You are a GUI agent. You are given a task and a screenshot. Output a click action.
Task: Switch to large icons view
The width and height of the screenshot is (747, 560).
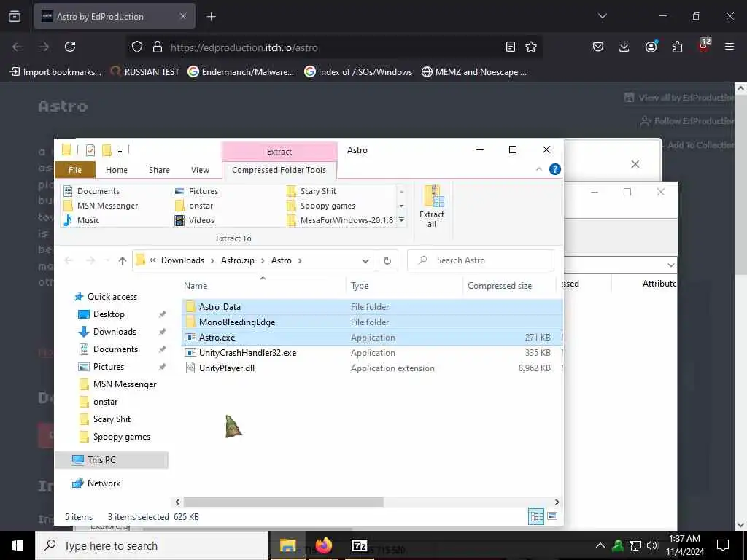[x=552, y=516]
